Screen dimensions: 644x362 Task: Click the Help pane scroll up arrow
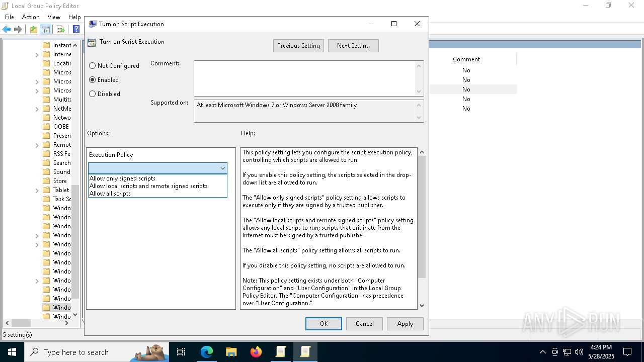pyautogui.click(x=422, y=152)
